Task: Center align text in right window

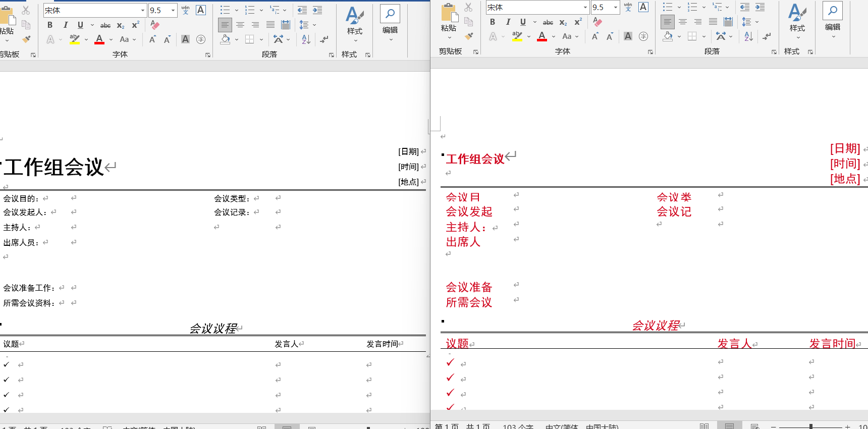Action: pyautogui.click(x=683, y=22)
